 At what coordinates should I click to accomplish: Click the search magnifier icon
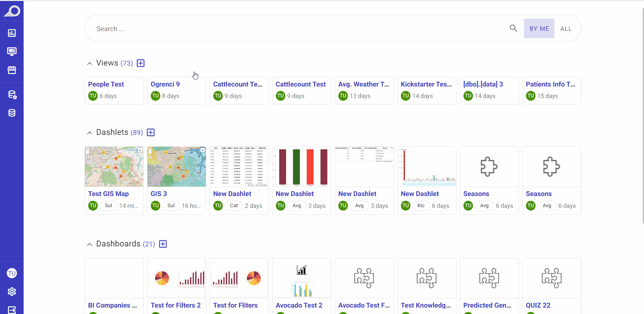[x=513, y=28]
